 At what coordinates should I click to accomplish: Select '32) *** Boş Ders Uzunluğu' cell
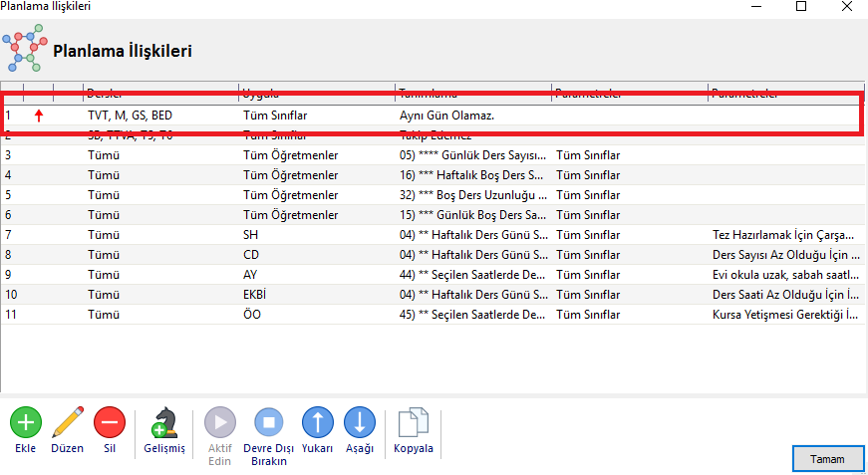click(x=473, y=195)
